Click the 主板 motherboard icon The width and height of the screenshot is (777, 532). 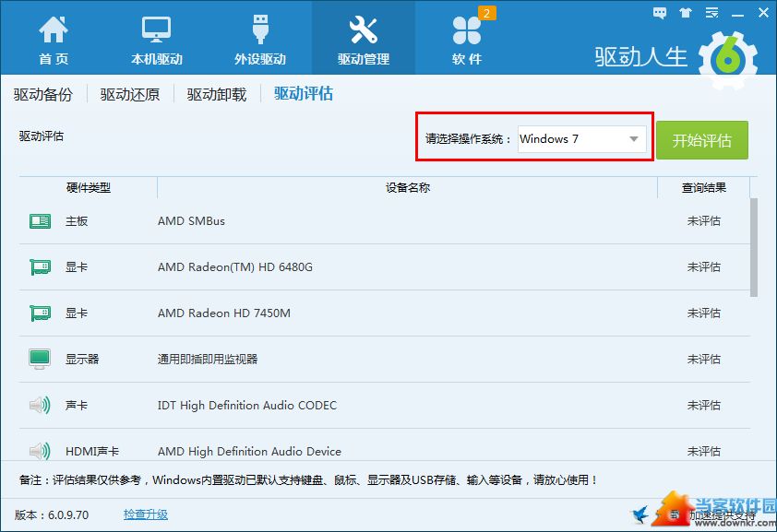click(40, 221)
